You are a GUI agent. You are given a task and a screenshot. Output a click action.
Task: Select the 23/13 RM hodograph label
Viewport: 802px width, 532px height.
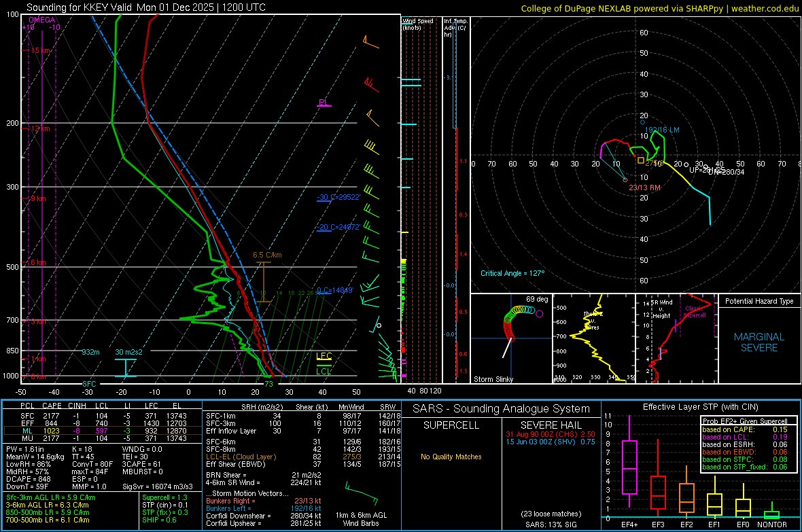pyautogui.click(x=644, y=188)
